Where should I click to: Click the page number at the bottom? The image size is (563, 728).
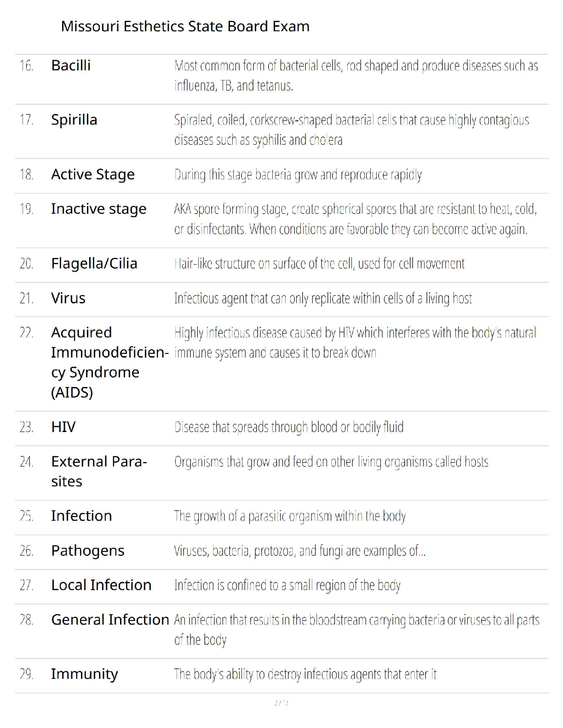point(281,703)
